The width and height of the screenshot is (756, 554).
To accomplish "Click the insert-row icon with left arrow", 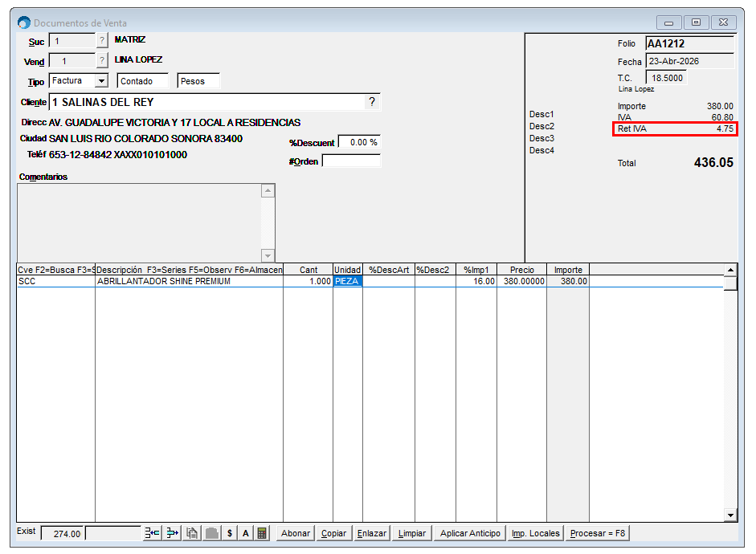I will (153, 533).
